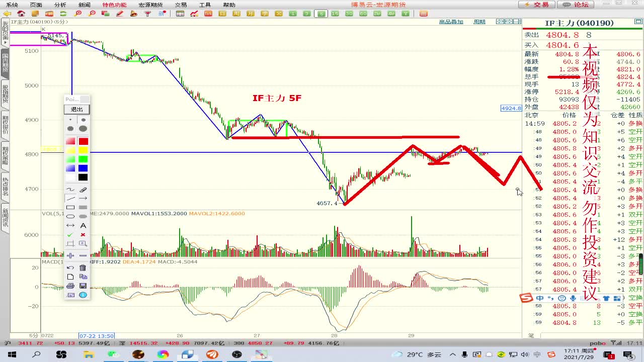Screen dimensions: 644x362
Task: Click the 商品叠加 link
Action: point(451,22)
